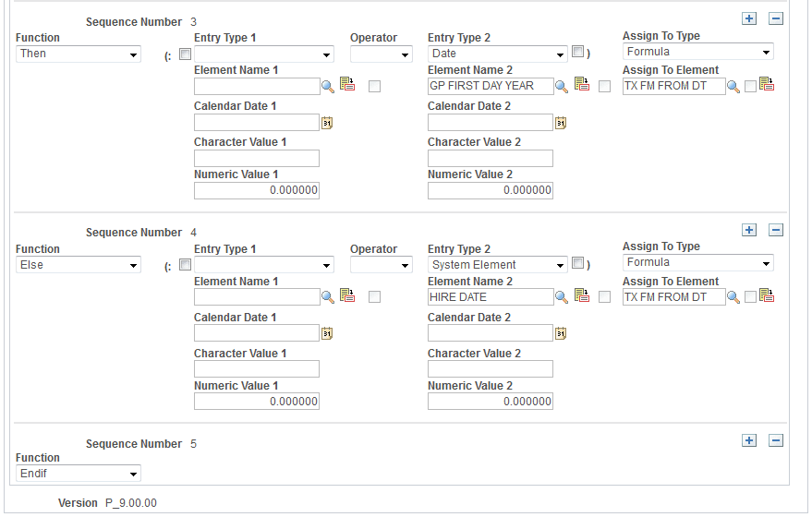812x517 pixels.
Task: Delete the Sequence Number 4 row
Action: (776, 230)
